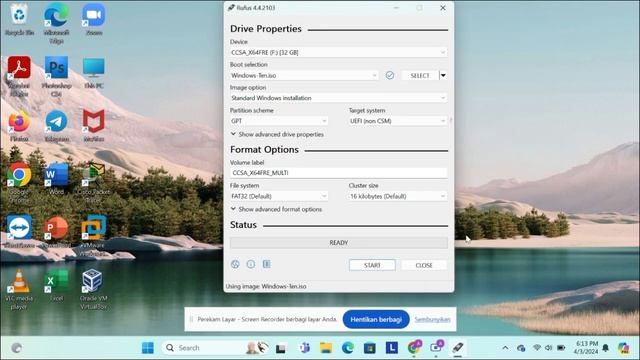The height and width of the screenshot is (360, 640).
Task: Open the McAfee desktop icon
Action: pyautogui.click(x=94, y=126)
